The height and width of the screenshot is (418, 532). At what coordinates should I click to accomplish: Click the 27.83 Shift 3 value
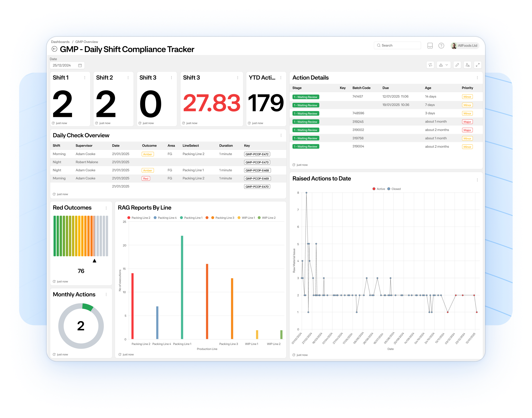click(212, 103)
